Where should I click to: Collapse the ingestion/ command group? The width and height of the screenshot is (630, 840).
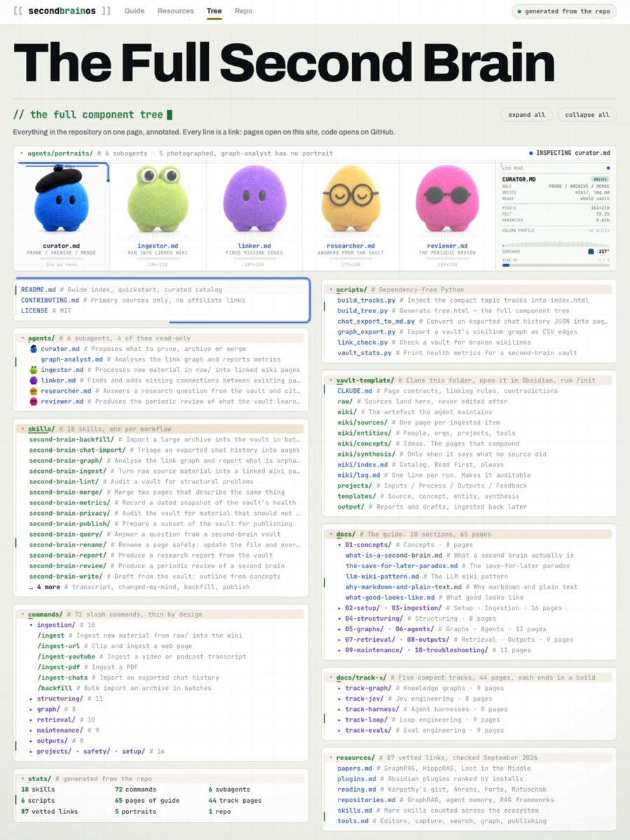32,625
